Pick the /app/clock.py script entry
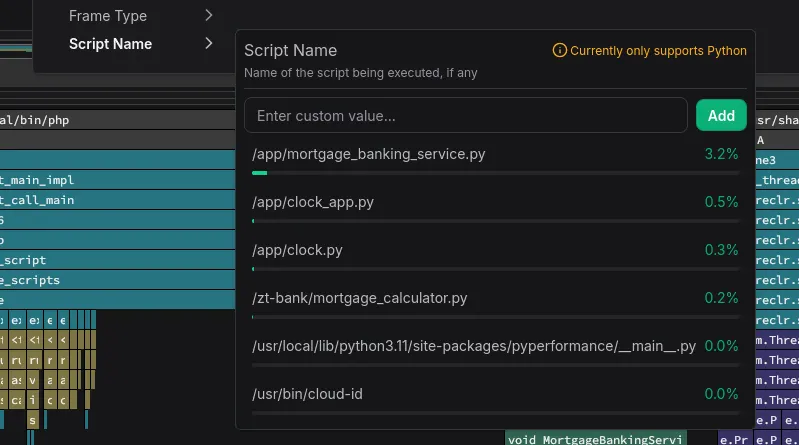The height and width of the screenshot is (445, 799). (x=298, y=250)
